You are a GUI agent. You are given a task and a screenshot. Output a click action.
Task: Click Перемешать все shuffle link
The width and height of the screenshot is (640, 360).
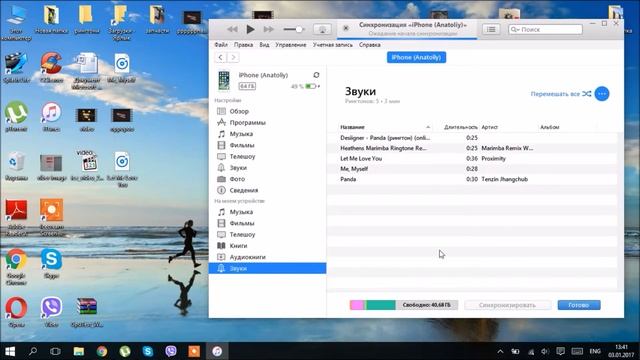[x=561, y=94]
